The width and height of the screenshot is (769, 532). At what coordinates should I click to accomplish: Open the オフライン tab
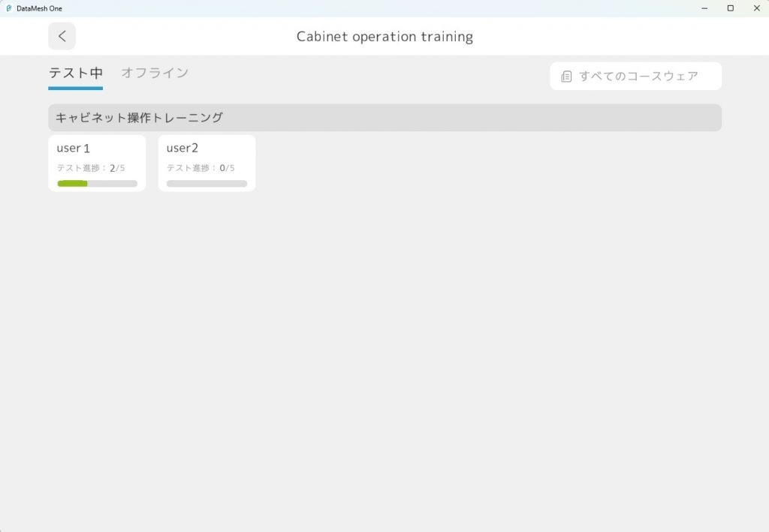coord(155,74)
